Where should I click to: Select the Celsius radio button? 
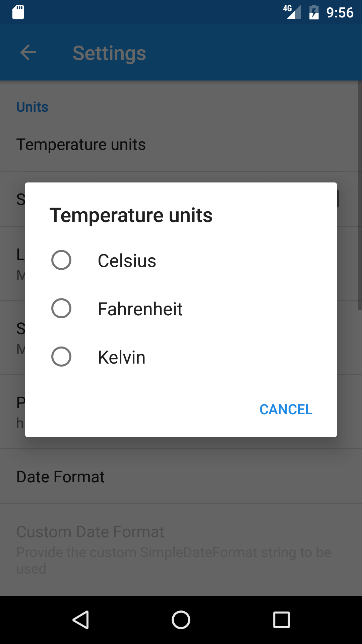61,260
